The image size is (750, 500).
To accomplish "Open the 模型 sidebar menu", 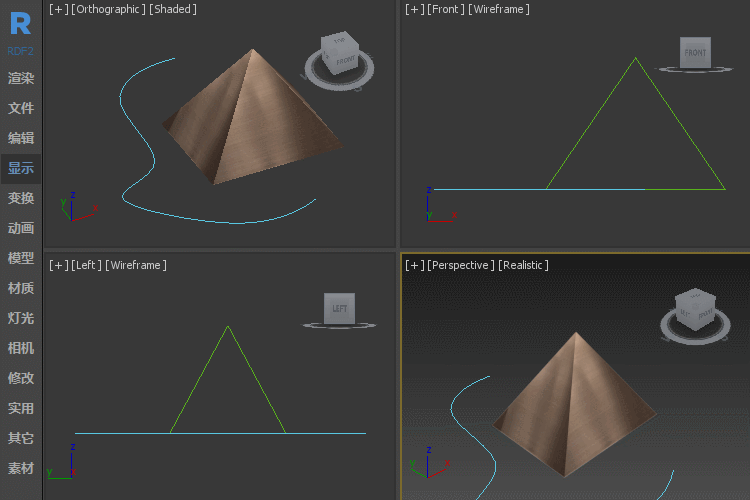I will click(x=21, y=258).
